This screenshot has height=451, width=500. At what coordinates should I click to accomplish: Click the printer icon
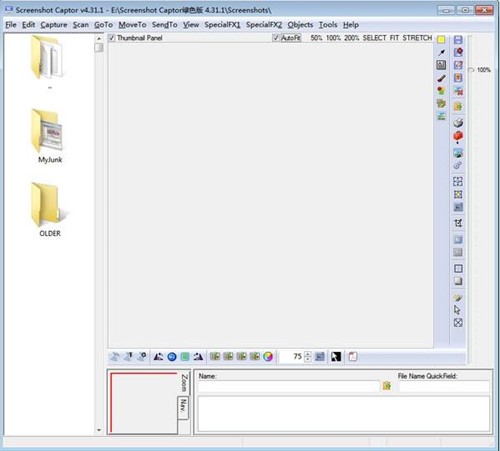458,123
